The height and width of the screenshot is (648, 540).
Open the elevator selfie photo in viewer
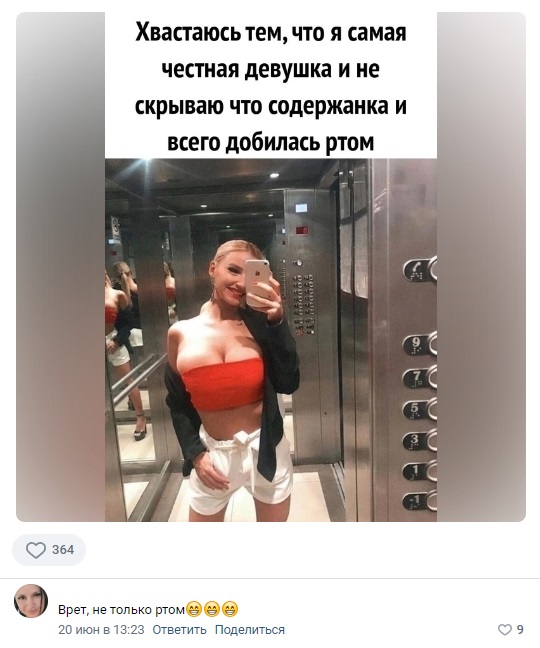click(271, 340)
